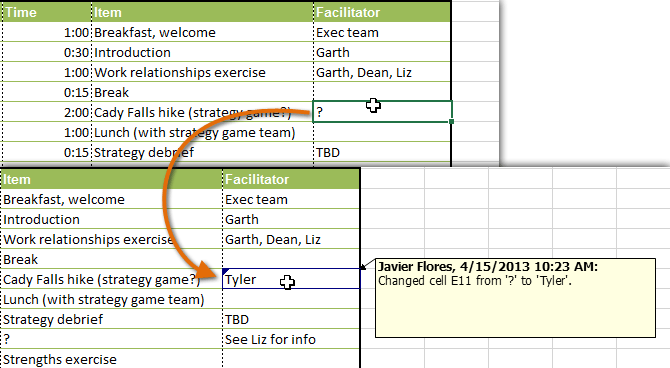The image size is (670, 368).
Task: Click the 2:00 time cell for Cady Falls hike
Action: click(47, 113)
